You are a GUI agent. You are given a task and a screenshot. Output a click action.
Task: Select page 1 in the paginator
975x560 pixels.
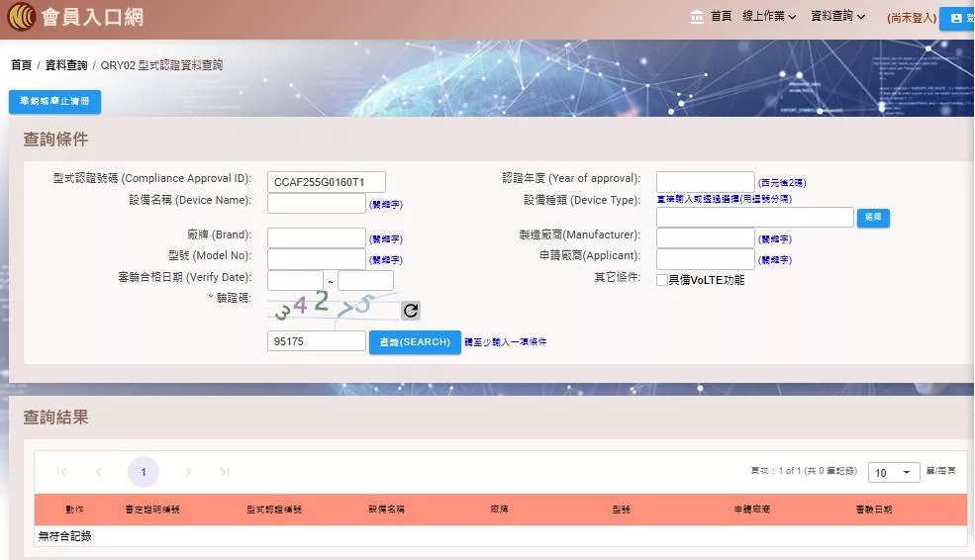(144, 473)
